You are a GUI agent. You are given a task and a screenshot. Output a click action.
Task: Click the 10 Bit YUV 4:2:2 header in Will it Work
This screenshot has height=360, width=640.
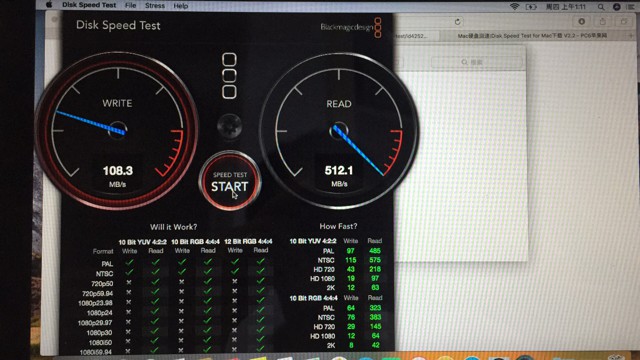click(x=142, y=242)
